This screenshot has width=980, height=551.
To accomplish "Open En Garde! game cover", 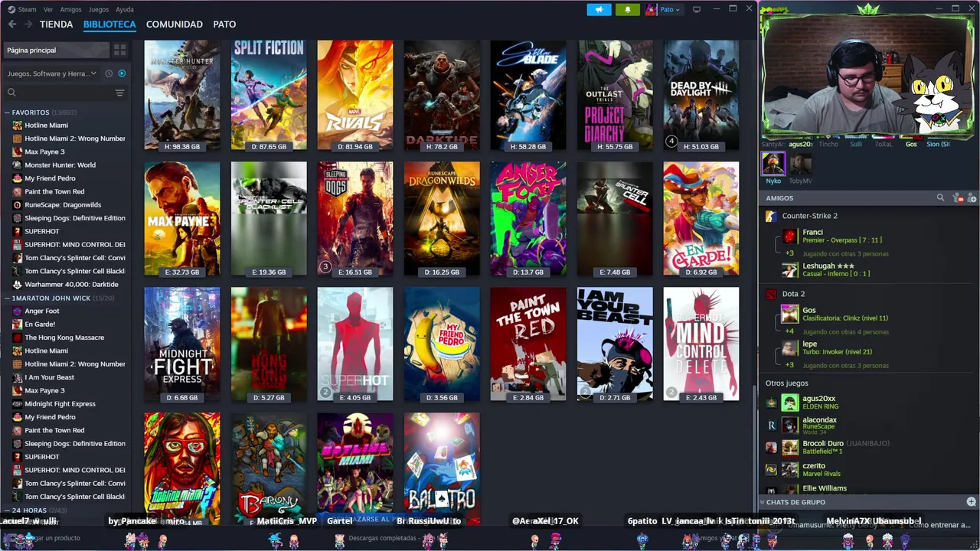I will pyautogui.click(x=701, y=218).
